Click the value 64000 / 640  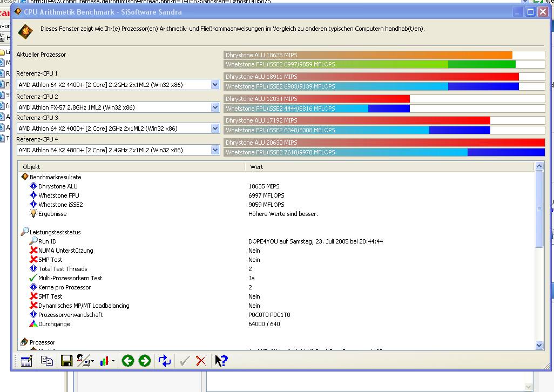point(264,324)
